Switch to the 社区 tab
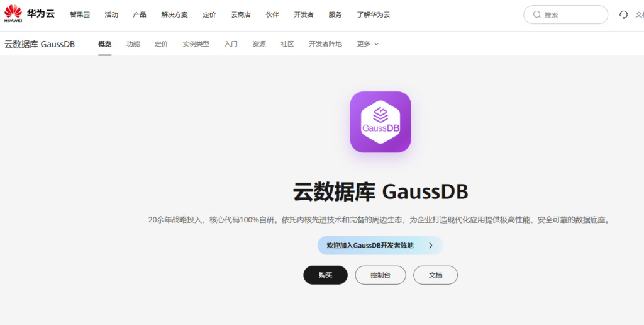Screen dimensions: 644x325 click(x=287, y=44)
